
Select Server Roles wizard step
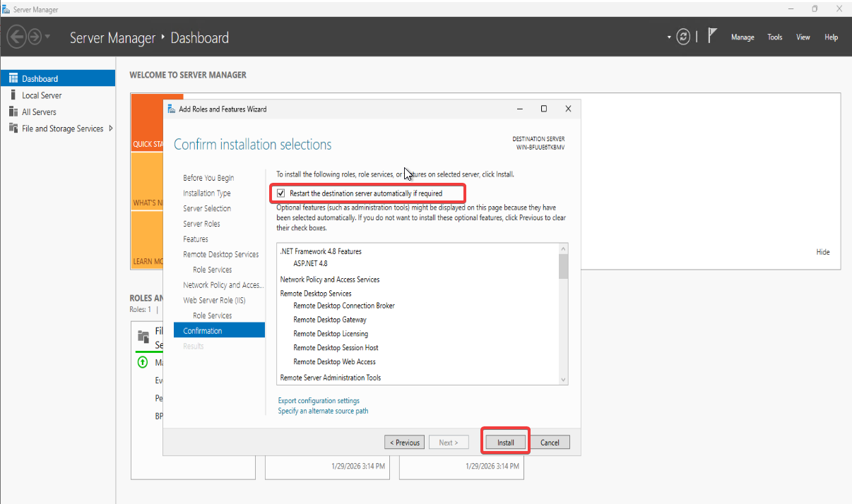[x=201, y=224]
